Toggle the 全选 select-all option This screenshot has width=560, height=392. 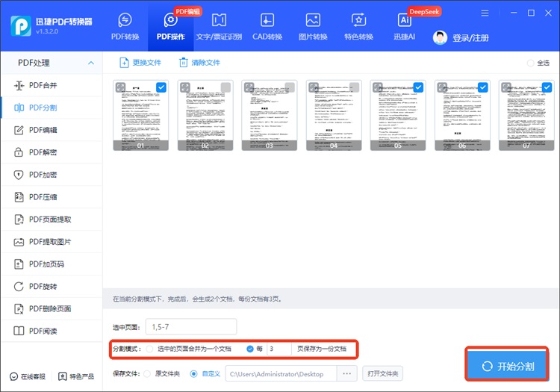531,63
